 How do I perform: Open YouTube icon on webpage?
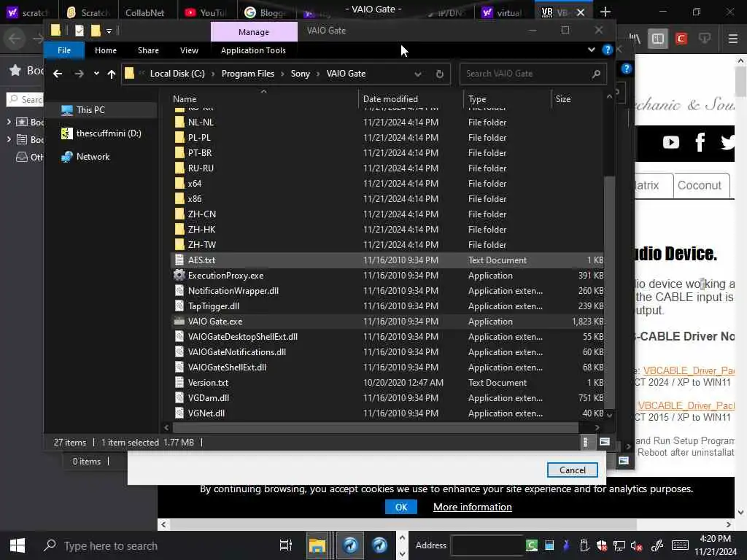[x=671, y=142]
